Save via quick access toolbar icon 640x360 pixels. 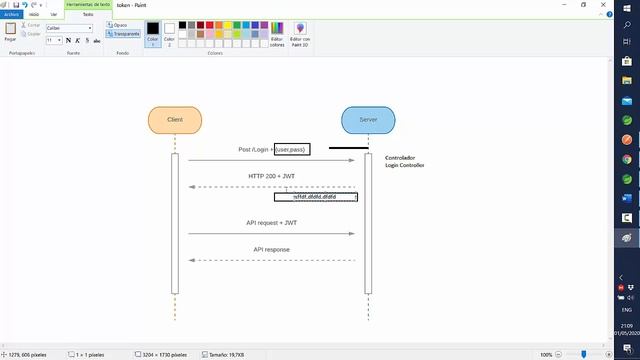coord(16,5)
